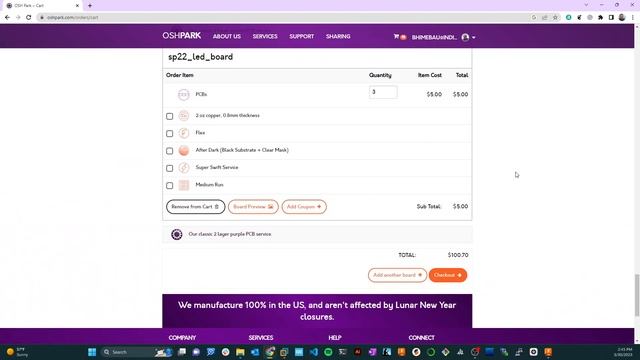Click the OSH Park logo

click(182, 36)
